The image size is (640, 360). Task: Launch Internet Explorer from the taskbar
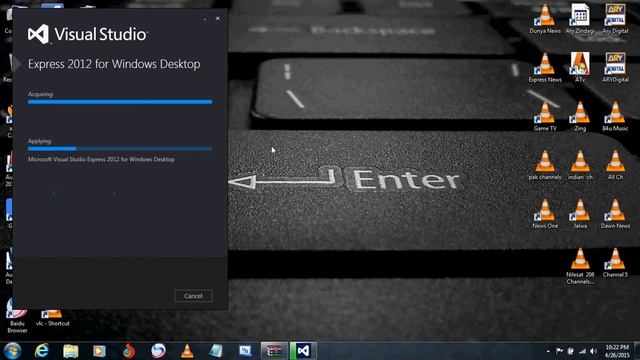42,351
